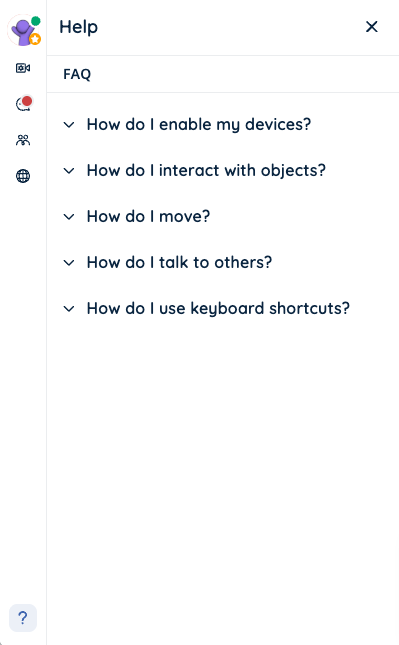Click the question mark help button

coord(23,618)
